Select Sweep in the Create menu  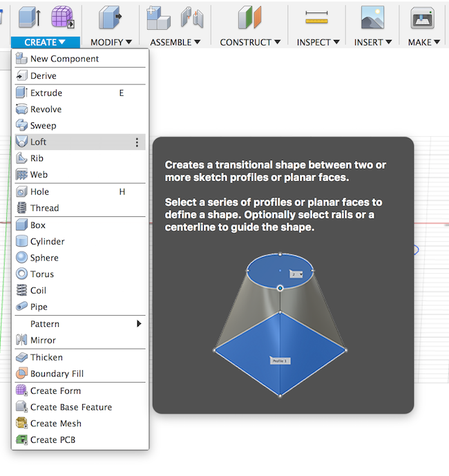(x=80, y=125)
